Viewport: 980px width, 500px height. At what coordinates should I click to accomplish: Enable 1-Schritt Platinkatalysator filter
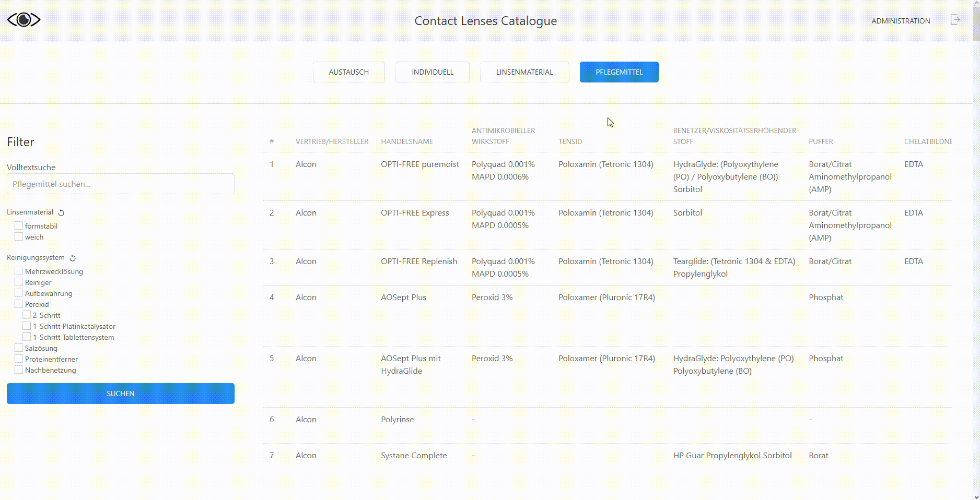(x=27, y=326)
